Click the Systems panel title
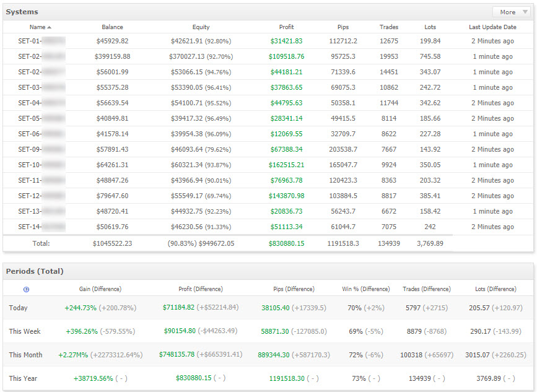 click(x=22, y=12)
